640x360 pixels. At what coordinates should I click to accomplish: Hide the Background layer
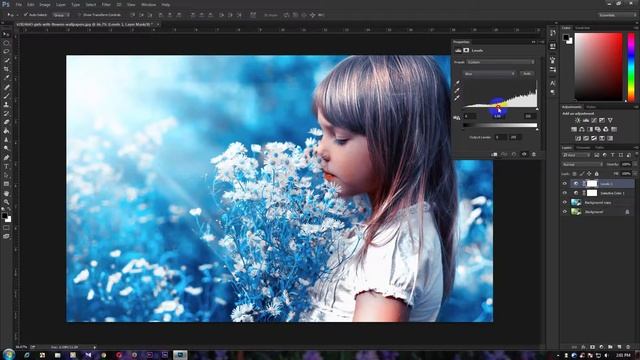[x=565, y=212]
